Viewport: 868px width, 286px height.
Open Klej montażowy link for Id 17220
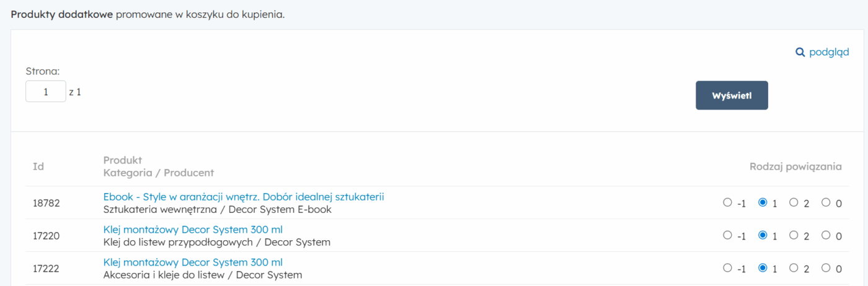pos(193,230)
